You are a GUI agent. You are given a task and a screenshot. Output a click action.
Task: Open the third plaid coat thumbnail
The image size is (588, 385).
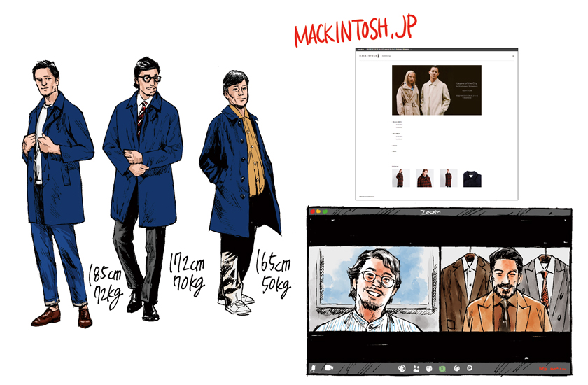point(448,178)
